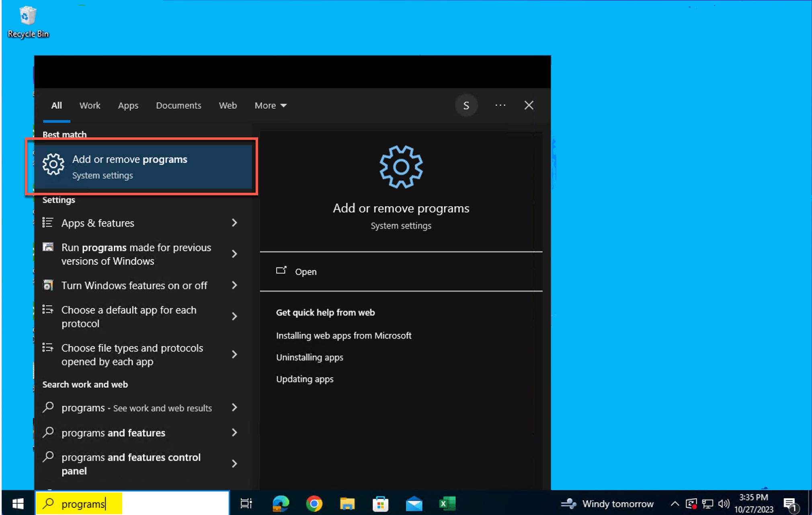Expand arrow for programs and features suggestion
The width and height of the screenshot is (812, 515).
[235, 432]
